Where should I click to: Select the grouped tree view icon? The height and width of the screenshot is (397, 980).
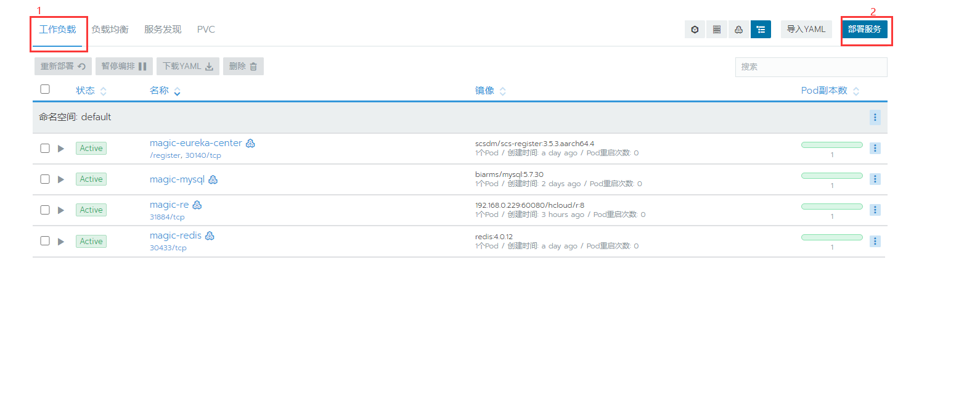coord(761,30)
